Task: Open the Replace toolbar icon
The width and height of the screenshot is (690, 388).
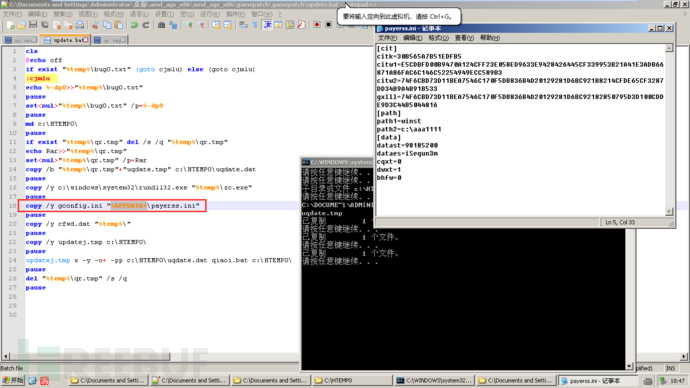Action: [173, 25]
